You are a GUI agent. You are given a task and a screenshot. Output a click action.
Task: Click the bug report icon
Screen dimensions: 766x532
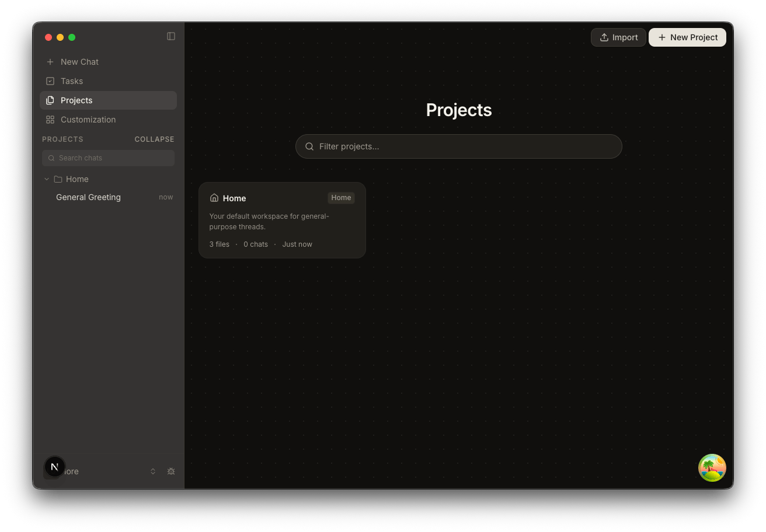point(171,471)
